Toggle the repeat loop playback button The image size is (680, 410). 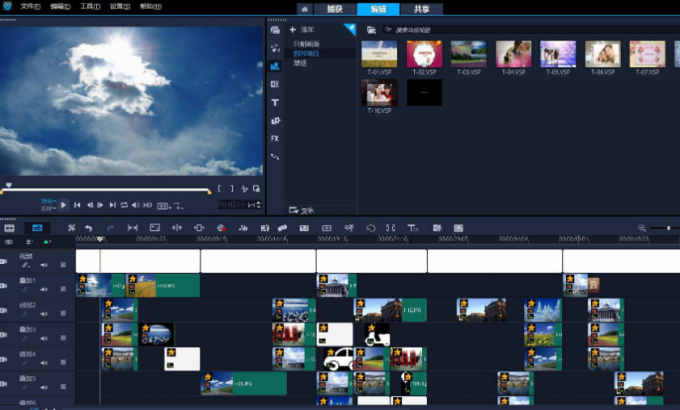pyautogui.click(x=124, y=205)
